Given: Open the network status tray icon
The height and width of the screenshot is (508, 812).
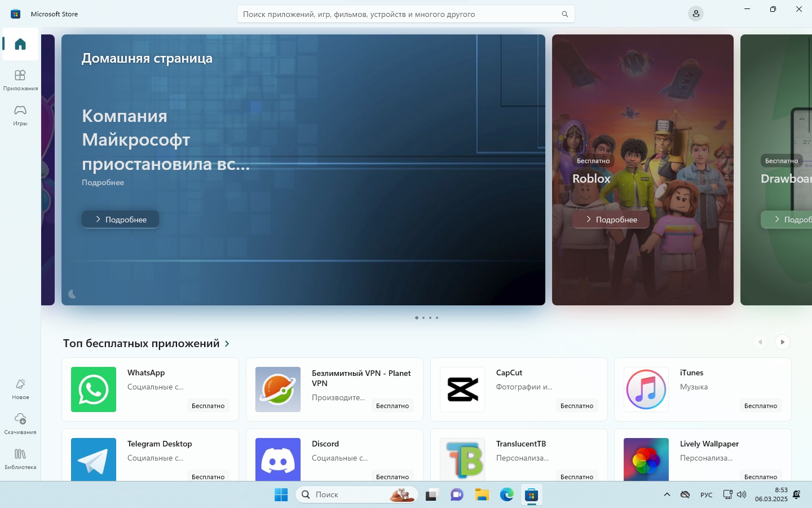Looking at the screenshot, I should pos(728,494).
